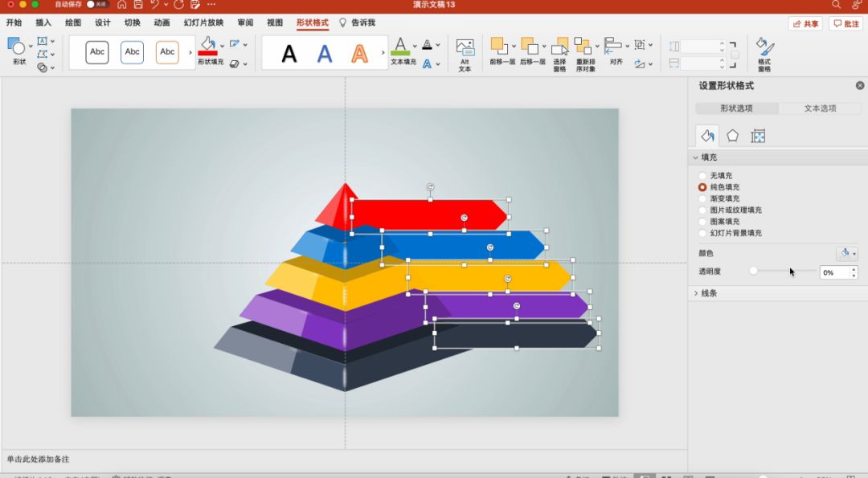The width and height of the screenshot is (868, 478).
Task: Switch to the 插入 ribbon tab
Action: click(43, 22)
